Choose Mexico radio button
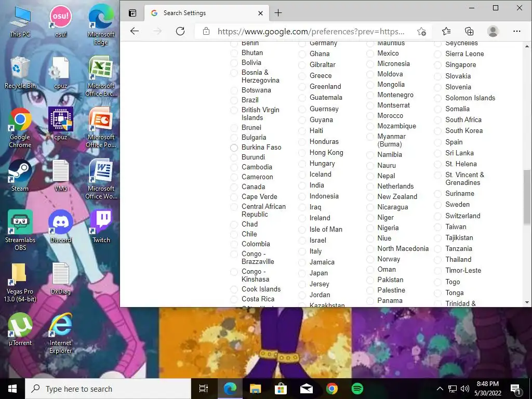This screenshot has width=532, height=399. (x=370, y=54)
